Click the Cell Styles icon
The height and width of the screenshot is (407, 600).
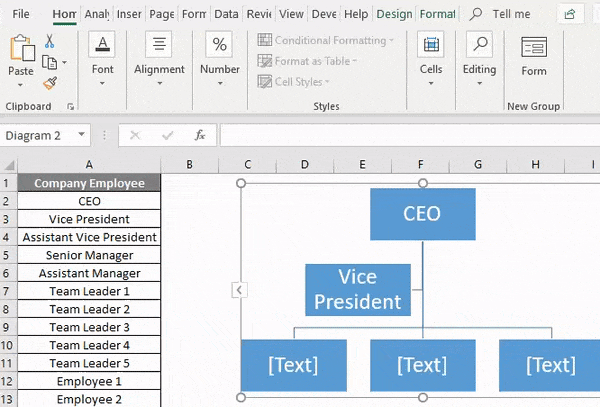tap(264, 81)
